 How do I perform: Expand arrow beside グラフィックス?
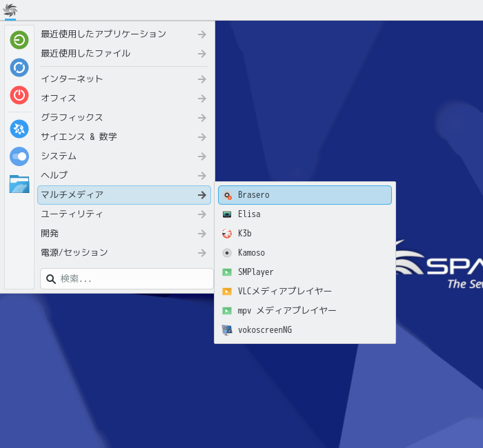(202, 118)
